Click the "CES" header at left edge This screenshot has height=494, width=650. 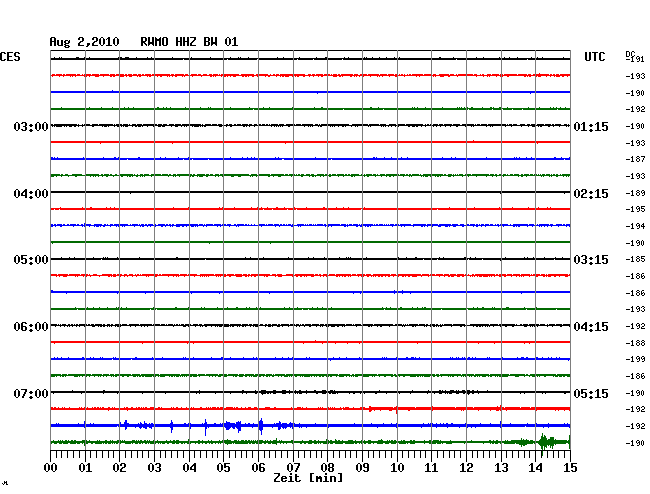[x=10, y=57]
